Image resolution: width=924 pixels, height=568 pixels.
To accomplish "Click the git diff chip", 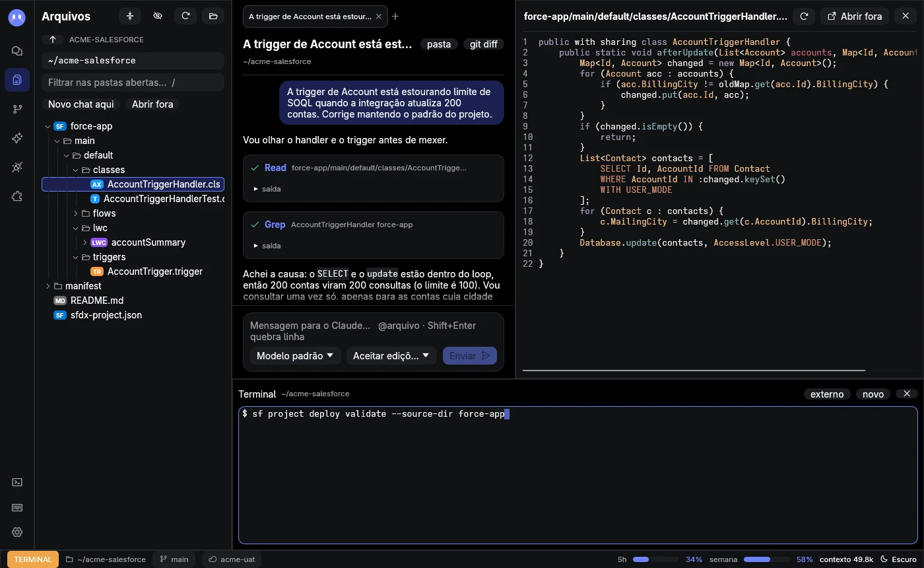I will click(x=484, y=44).
